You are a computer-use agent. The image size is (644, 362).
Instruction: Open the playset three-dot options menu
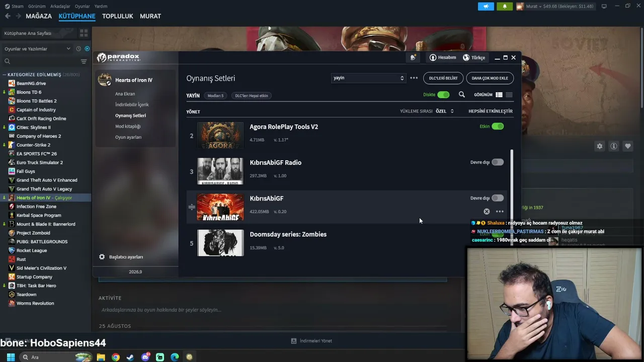pyautogui.click(x=414, y=78)
